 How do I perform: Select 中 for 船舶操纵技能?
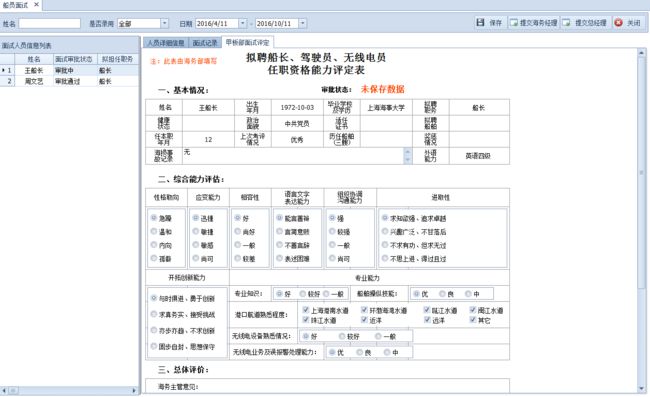[468, 294]
